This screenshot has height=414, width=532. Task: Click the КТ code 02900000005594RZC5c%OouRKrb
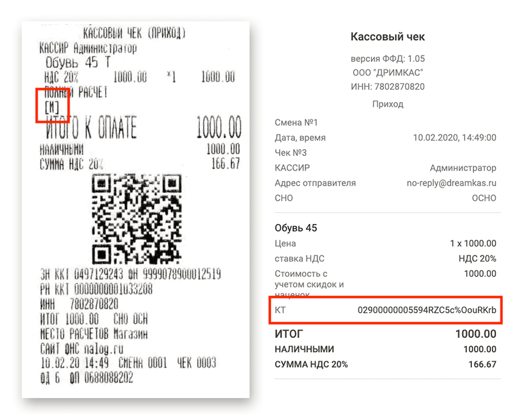coord(427,310)
